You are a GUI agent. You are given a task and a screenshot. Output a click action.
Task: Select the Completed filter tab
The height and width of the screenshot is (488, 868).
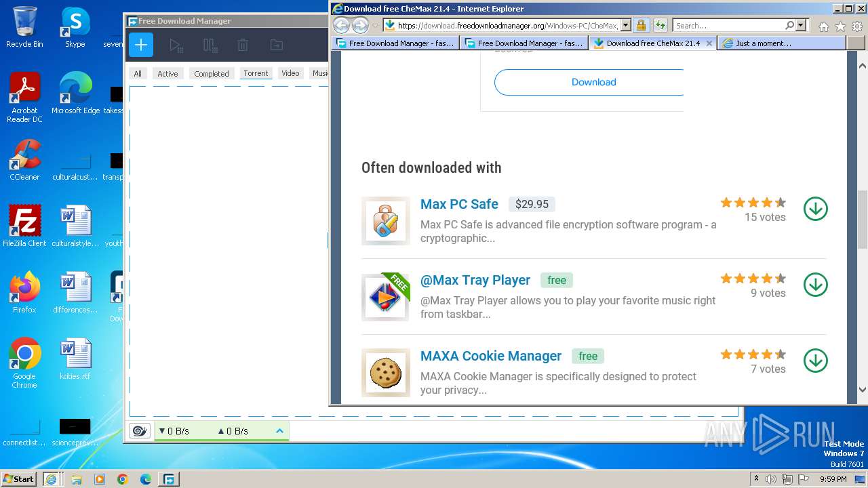point(212,73)
